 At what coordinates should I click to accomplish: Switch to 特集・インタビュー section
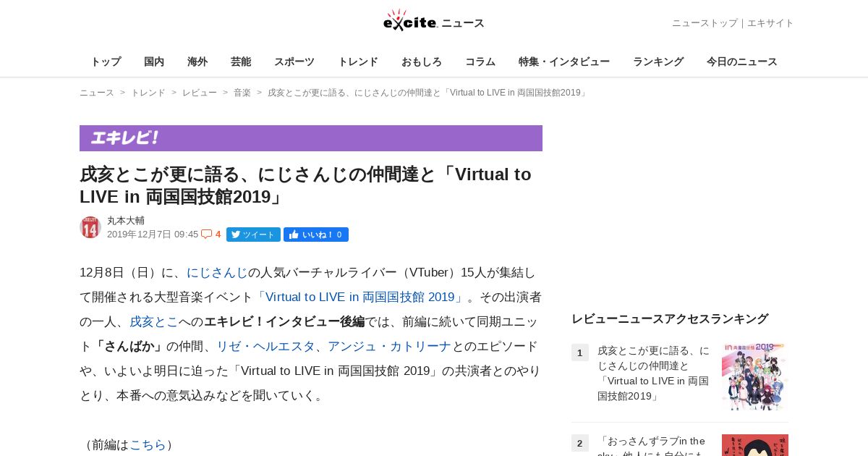[x=564, y=62]
